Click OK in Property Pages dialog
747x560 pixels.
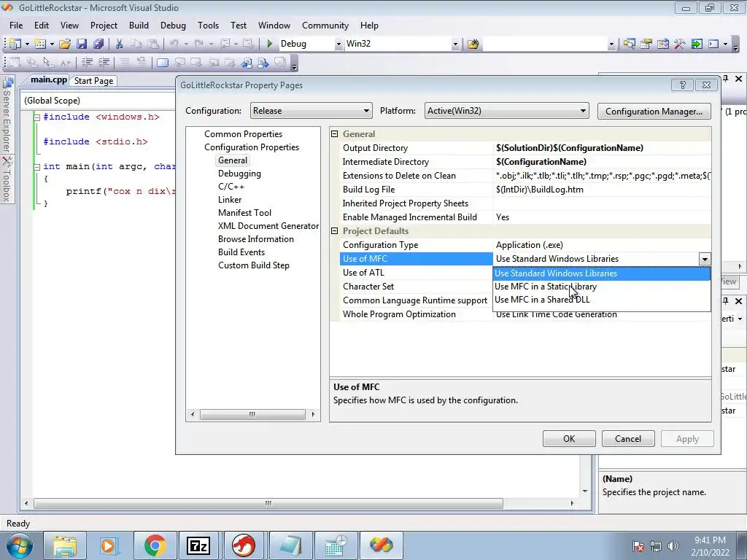point(569,438)
